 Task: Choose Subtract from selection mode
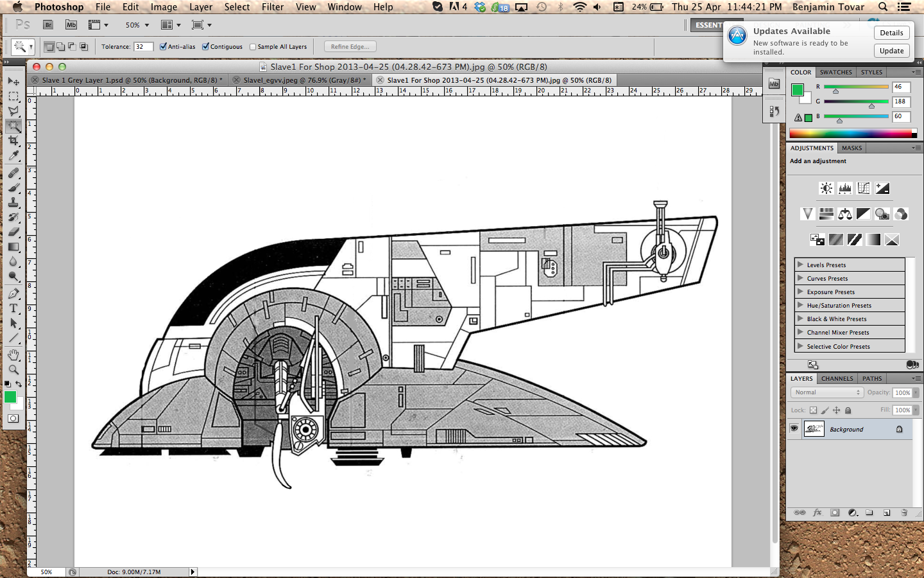[72, 46]
